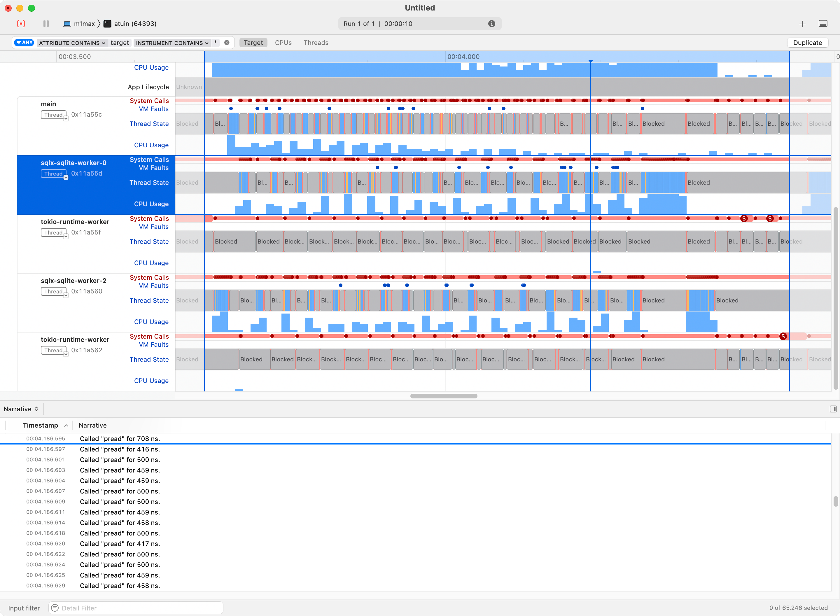Switch to the Threads tab
This screenshot has width=840, height=616.
[315, 43]
